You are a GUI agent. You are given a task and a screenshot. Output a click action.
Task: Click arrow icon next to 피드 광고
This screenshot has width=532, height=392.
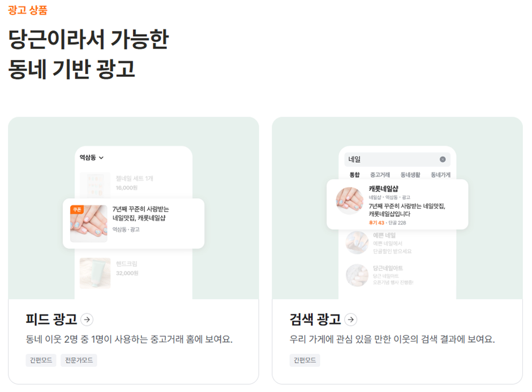(87, 320)
